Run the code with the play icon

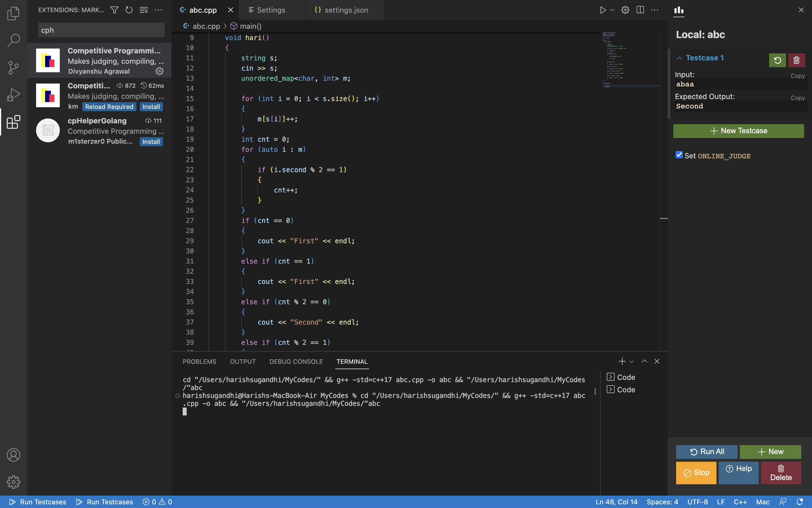pos(603,10)
